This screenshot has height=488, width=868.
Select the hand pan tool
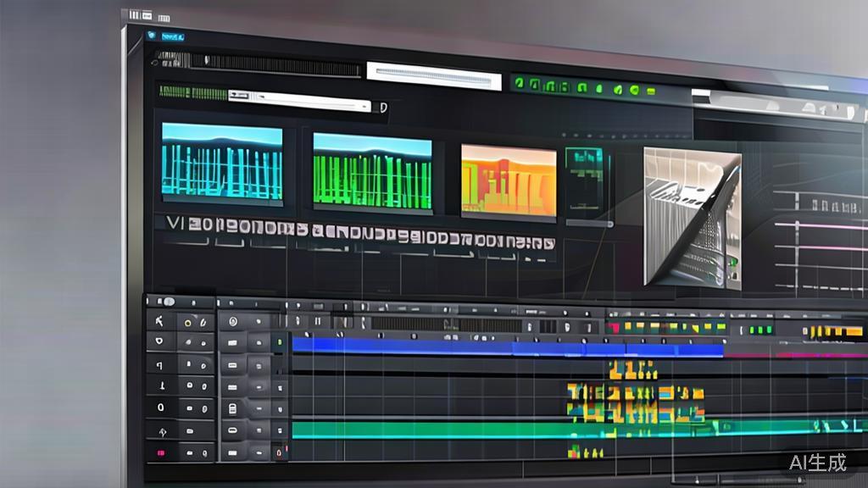coord(162,433)
